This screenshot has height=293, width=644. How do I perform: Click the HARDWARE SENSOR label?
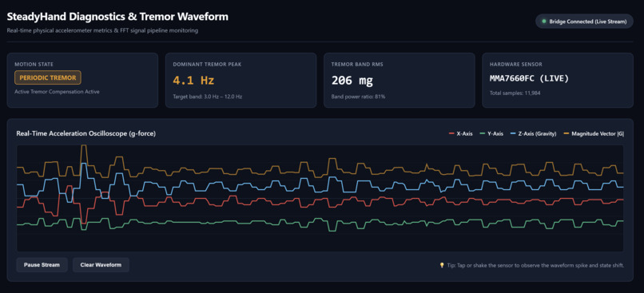point(515,64)
